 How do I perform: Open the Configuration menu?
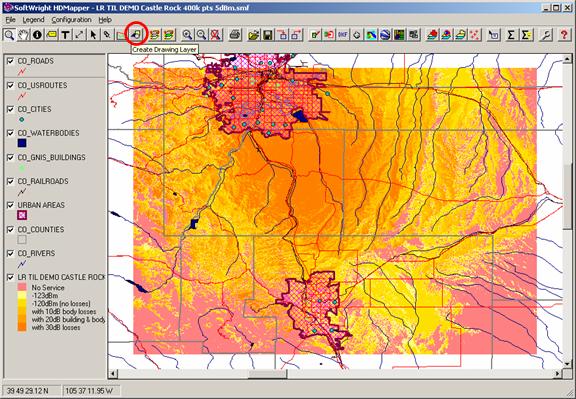[x=71, y=20]
